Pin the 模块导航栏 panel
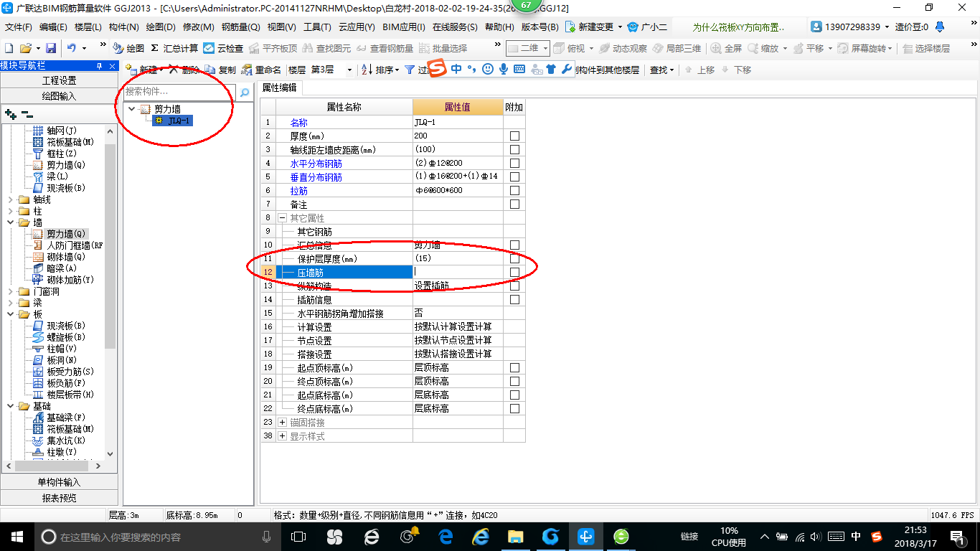The width and height of the screenshot is (980, 551). [99, 66]
